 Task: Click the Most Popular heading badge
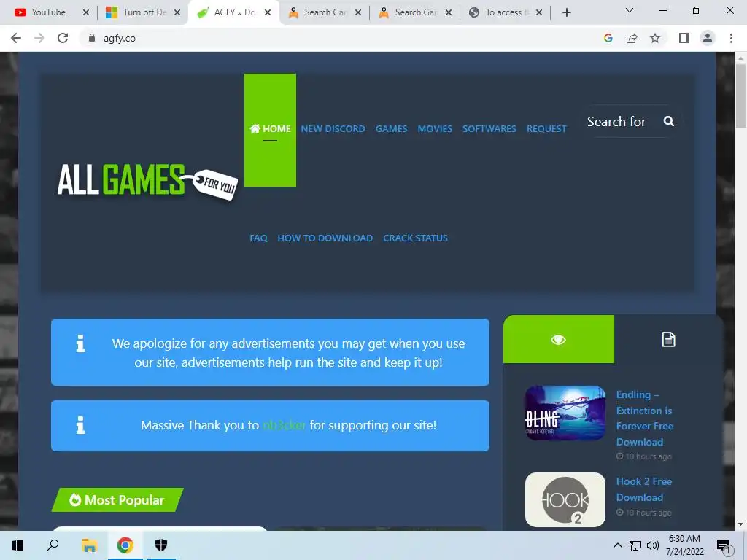117,500
